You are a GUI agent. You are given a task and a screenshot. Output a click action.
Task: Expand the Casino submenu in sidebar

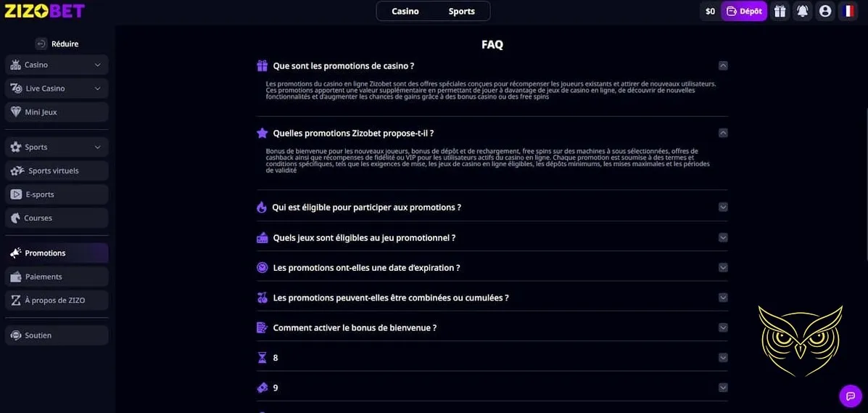click(x=98, y=65)
